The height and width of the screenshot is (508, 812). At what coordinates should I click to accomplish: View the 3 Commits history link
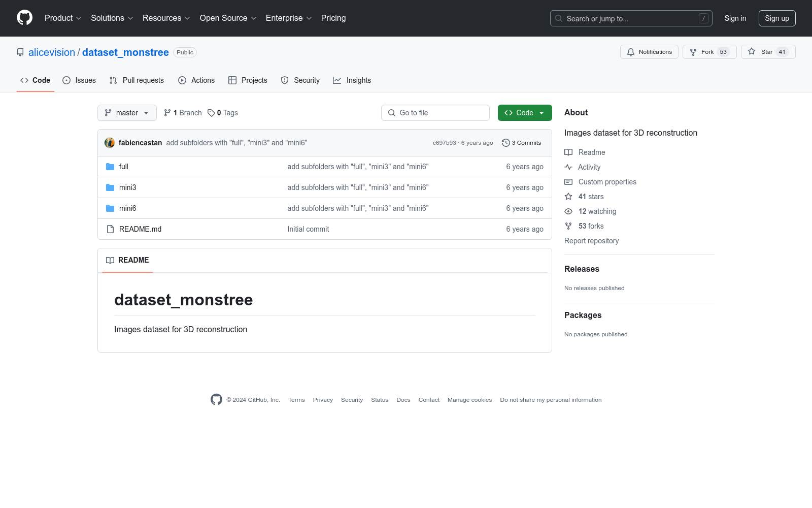[x=521, y=143]
